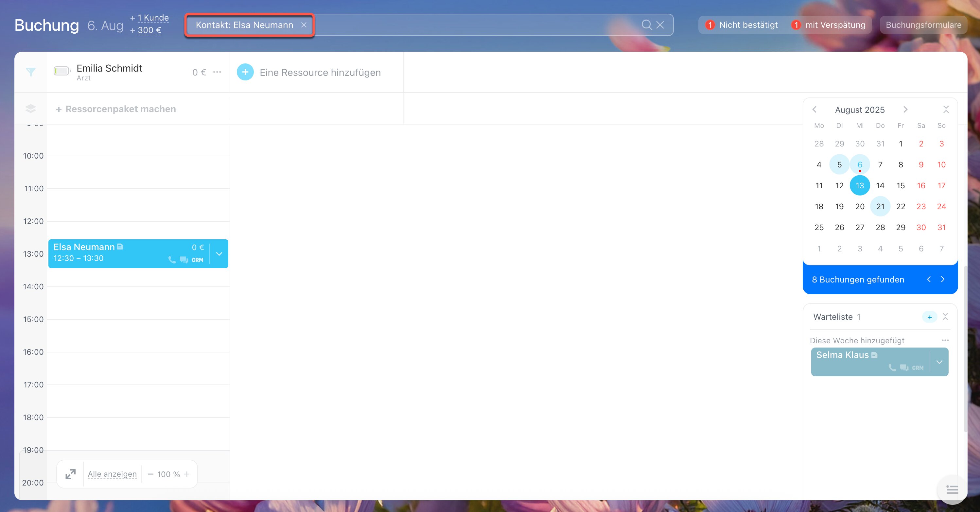This screenshot has height=512, width=980.
Task: Click the search magnifier icon
Action: click(x=646, y=25)
